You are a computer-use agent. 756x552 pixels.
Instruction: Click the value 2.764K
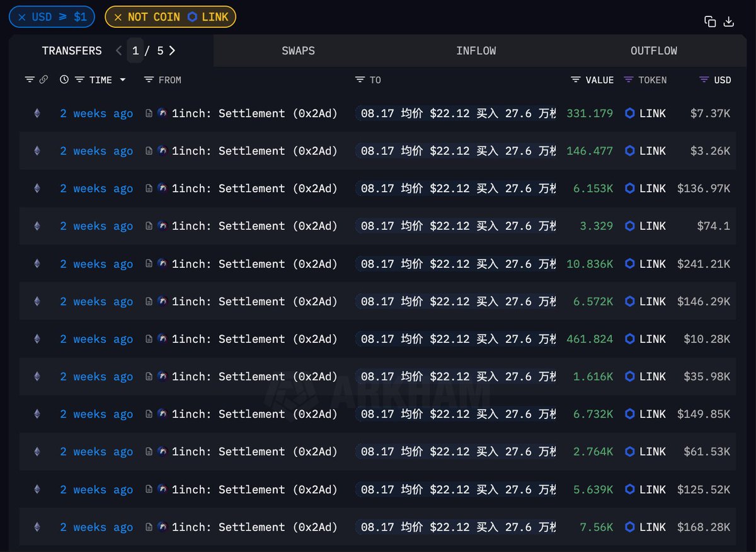(x=593, y=452)
